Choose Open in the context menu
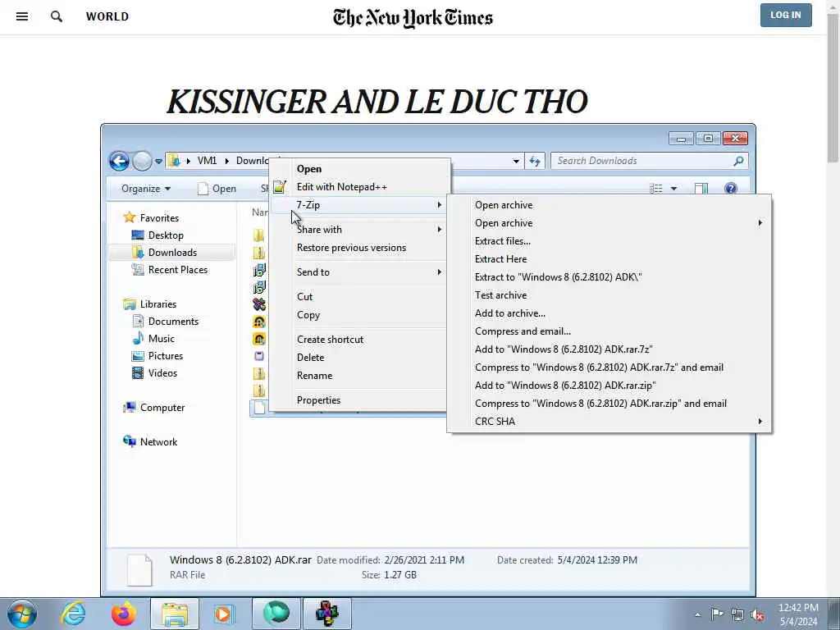This screenshot has height=630, width=840. click(359, 169)
